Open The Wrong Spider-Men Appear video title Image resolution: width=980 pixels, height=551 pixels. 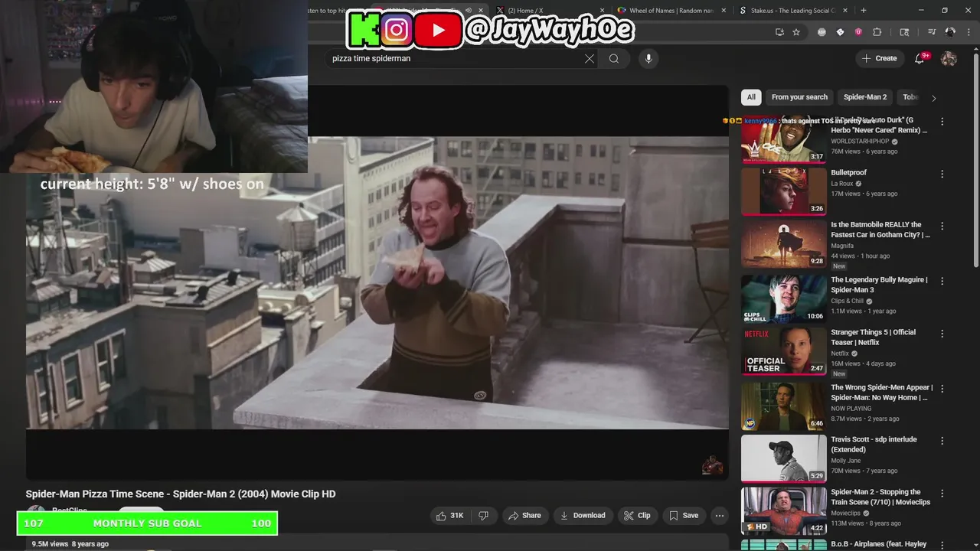pyautogui.click(x=880, y=393)
